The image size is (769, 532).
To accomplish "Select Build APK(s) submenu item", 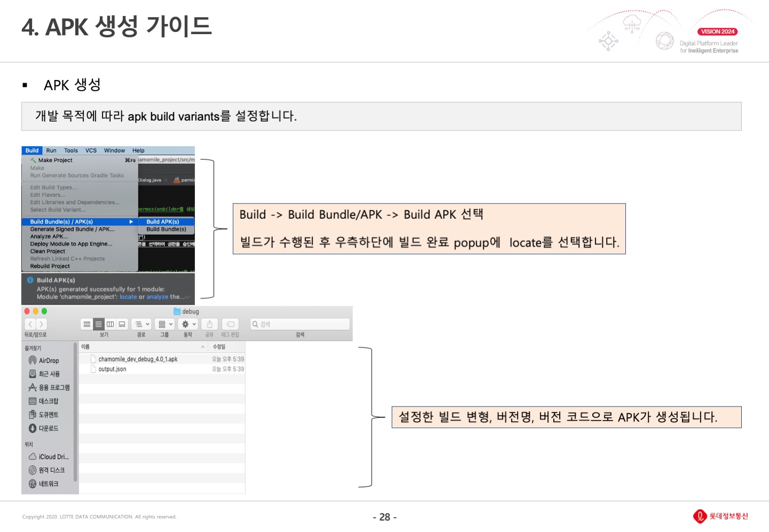I will click(x=166, y=221).
